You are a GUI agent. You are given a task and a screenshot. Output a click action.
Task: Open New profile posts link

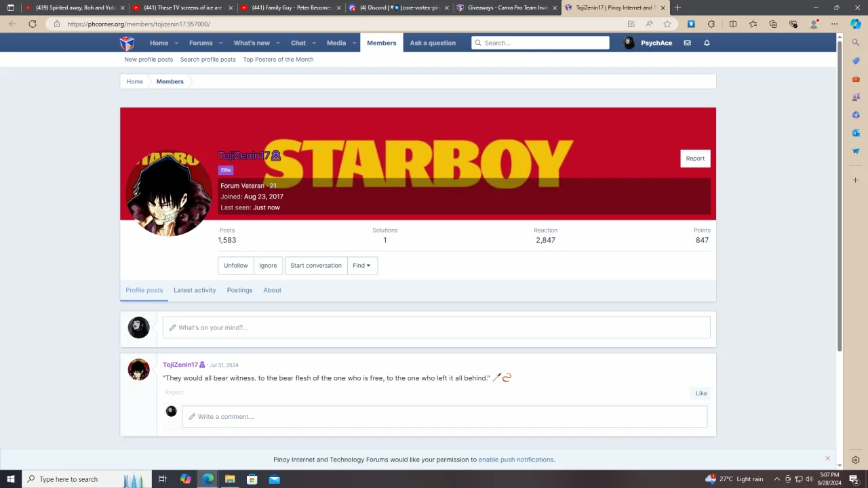(149, 60)
